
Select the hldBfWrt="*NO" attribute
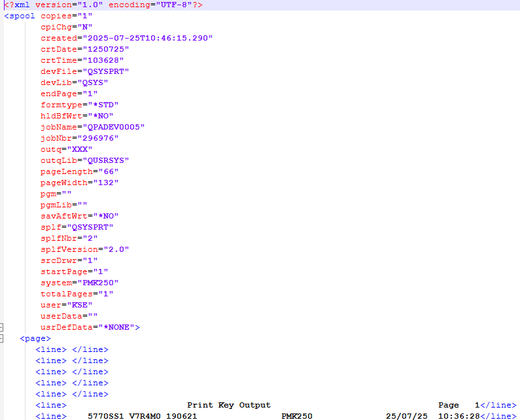pos(77,116)
